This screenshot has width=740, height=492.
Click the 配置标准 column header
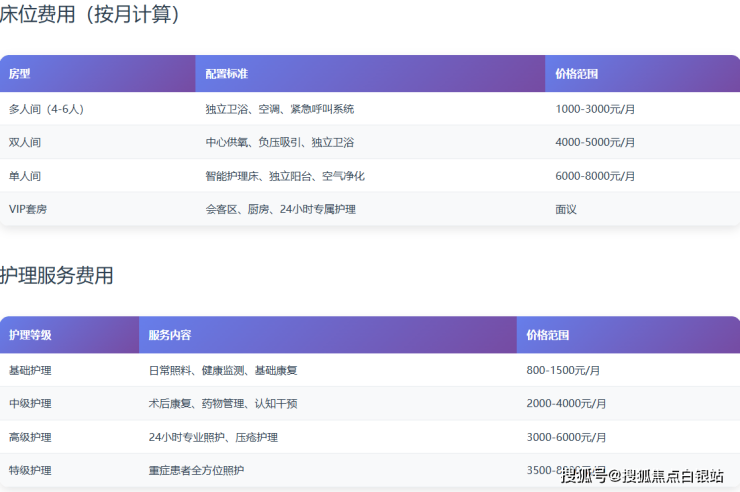[227, 74]
